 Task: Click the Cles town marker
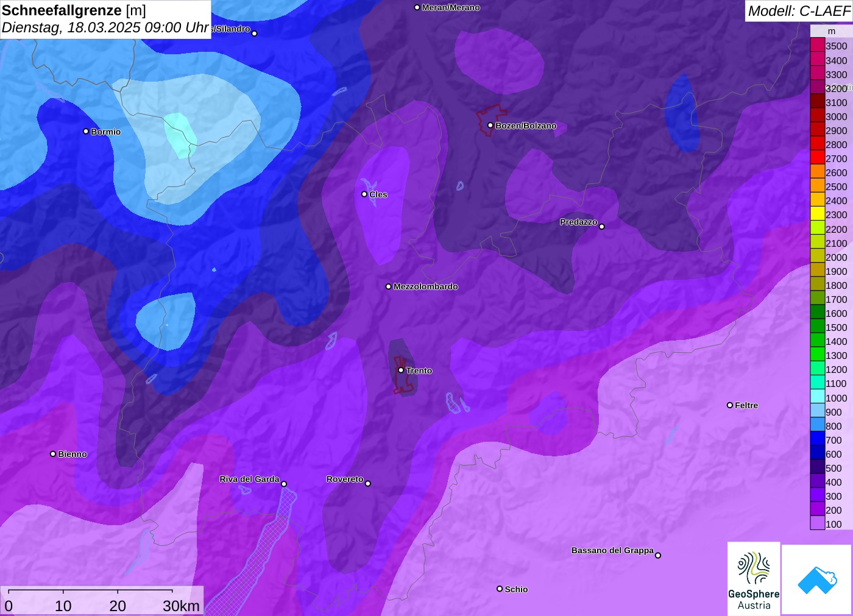[364, 194]
